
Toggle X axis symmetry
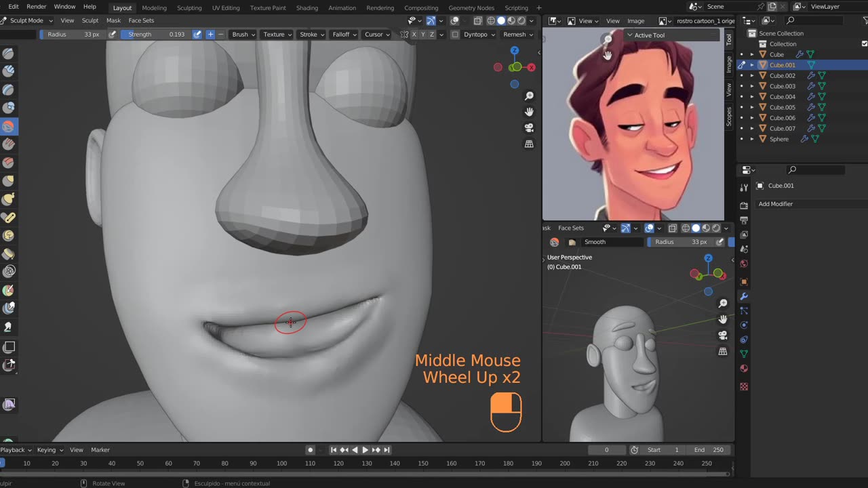click(414, 35)
